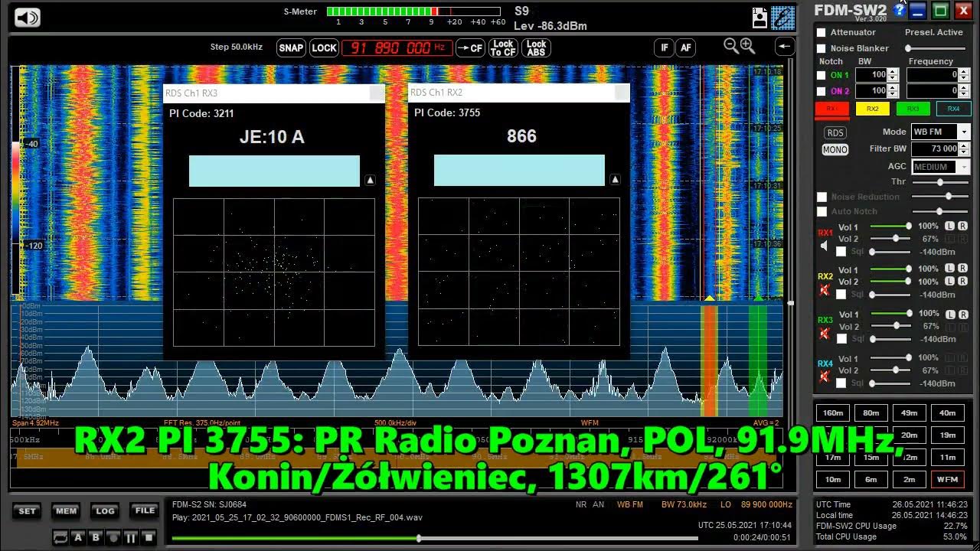This screenshot has width=980, height=551.
Task: Click the SNAP button
Action: coord(291,47)
